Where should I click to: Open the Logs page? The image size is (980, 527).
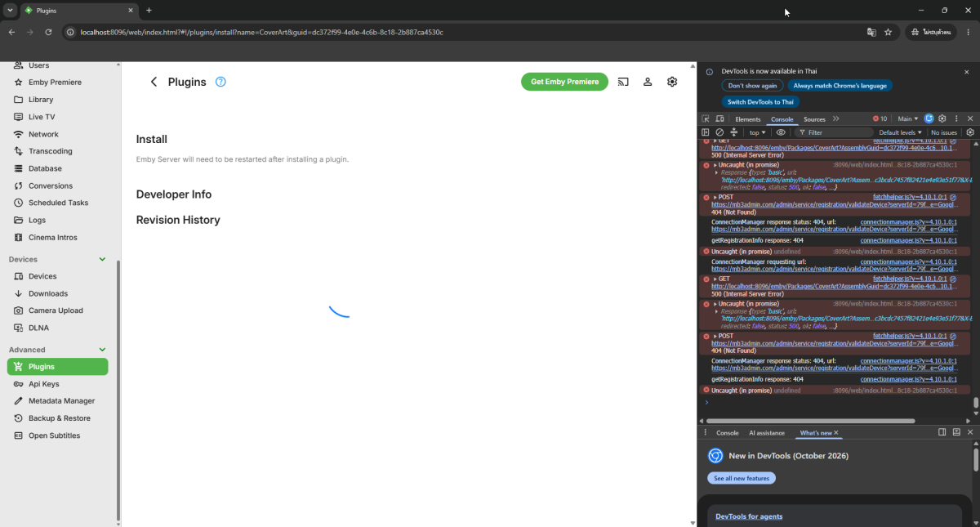click(x=57, y=220)
